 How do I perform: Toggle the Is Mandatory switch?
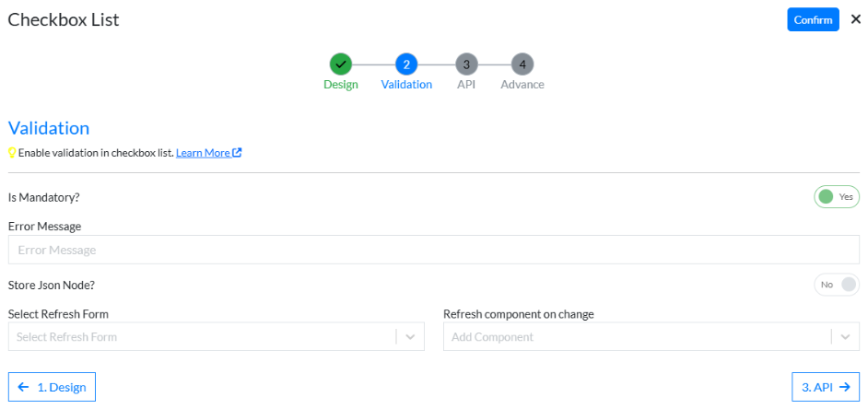coord(836,197)
